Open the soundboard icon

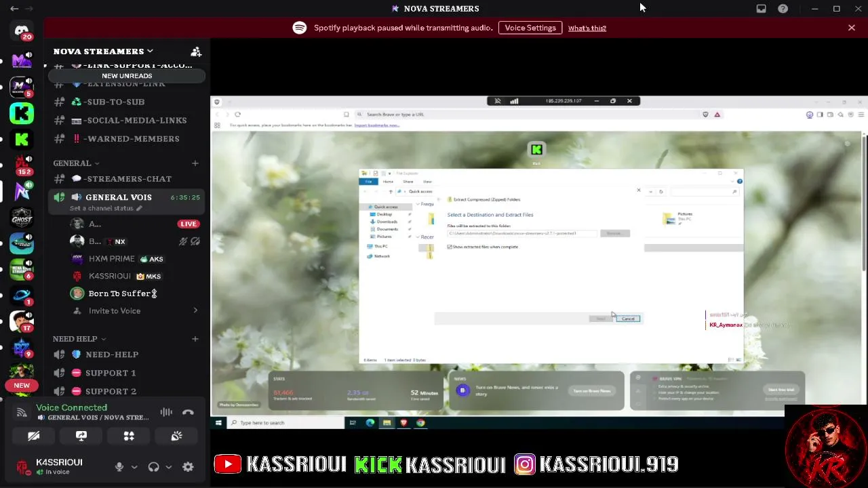(176, 436)
